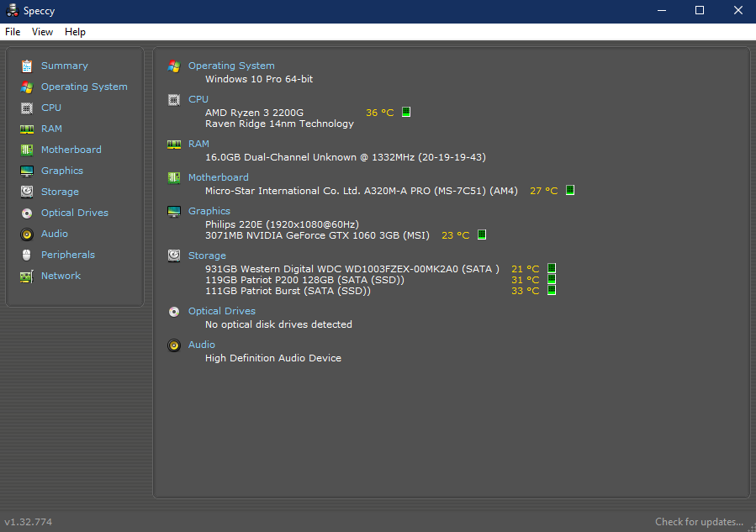Click the version number v1.32.774
The height and width of the screenshot is (532, 756).
click(29, 522)
